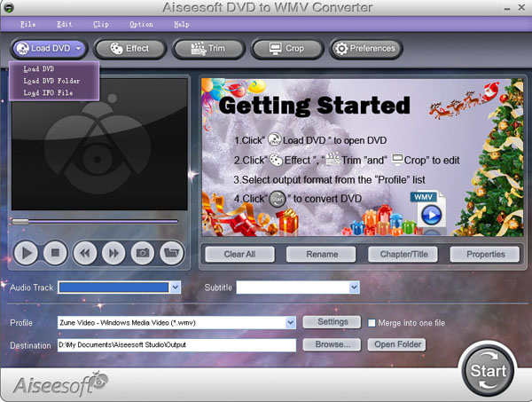
Task: Click the app icon in title bar
Action: pos(9,7)
